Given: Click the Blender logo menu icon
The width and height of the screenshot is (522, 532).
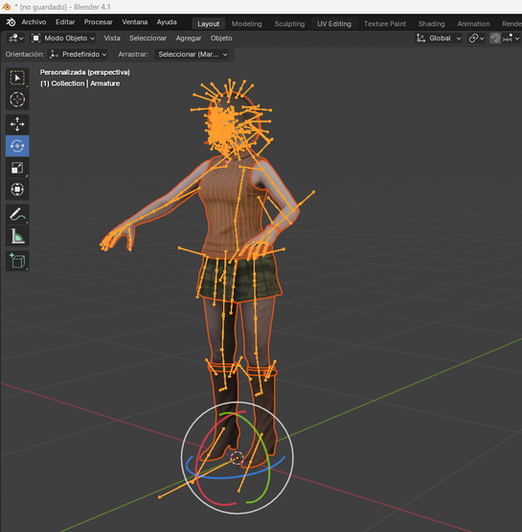Looking at the screenshot, I should (11, 22).
